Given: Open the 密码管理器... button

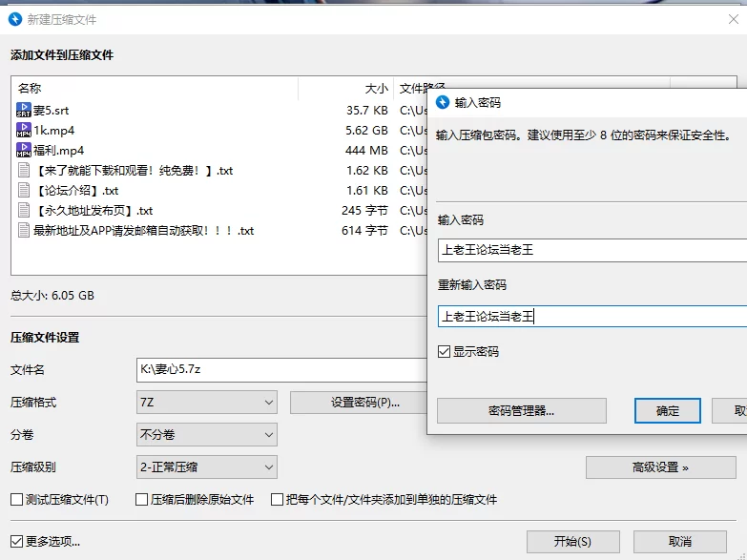Looking at the screenshot, I should click(x=522, y=411).
